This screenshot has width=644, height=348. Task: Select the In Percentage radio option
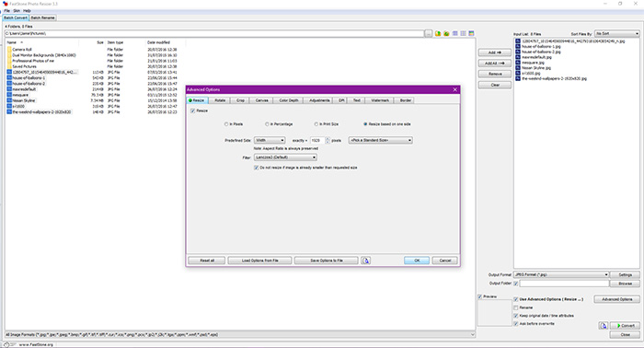click(267, 124)
